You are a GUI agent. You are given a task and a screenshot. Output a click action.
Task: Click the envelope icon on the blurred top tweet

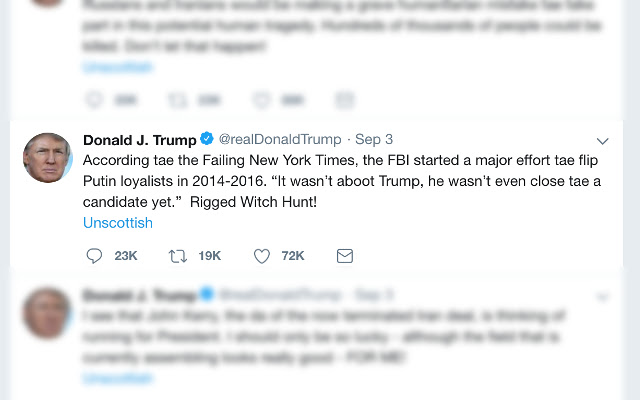344,100
